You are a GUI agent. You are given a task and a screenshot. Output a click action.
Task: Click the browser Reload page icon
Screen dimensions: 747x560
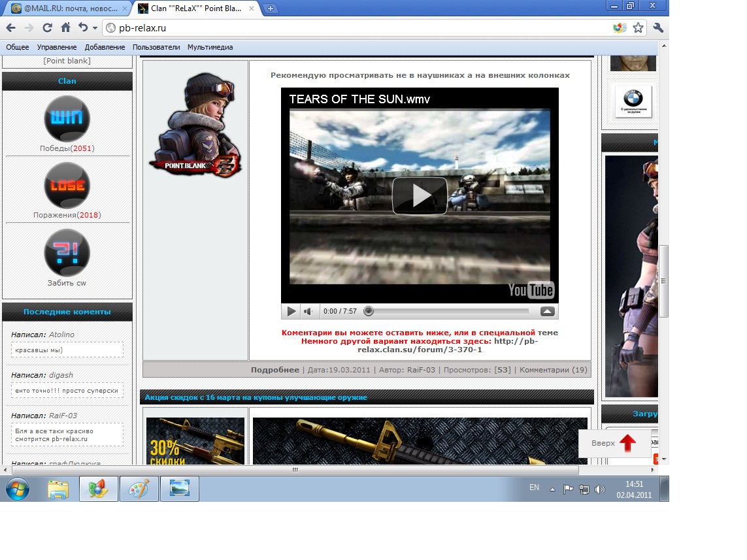coord(47,28)
